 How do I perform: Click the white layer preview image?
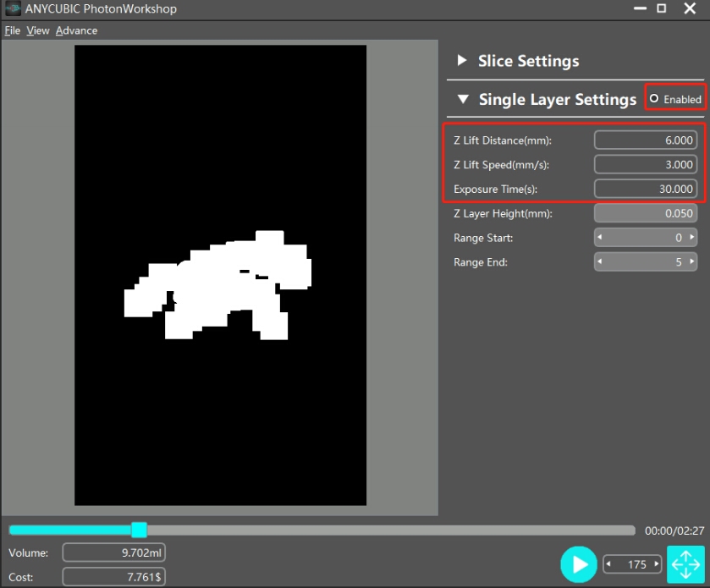(x=220, y=283)
